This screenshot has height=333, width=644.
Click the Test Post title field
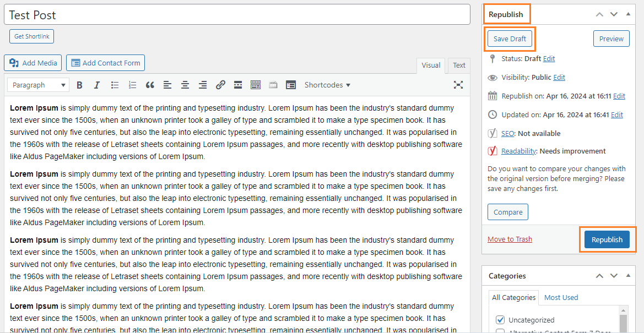(237, 15)
